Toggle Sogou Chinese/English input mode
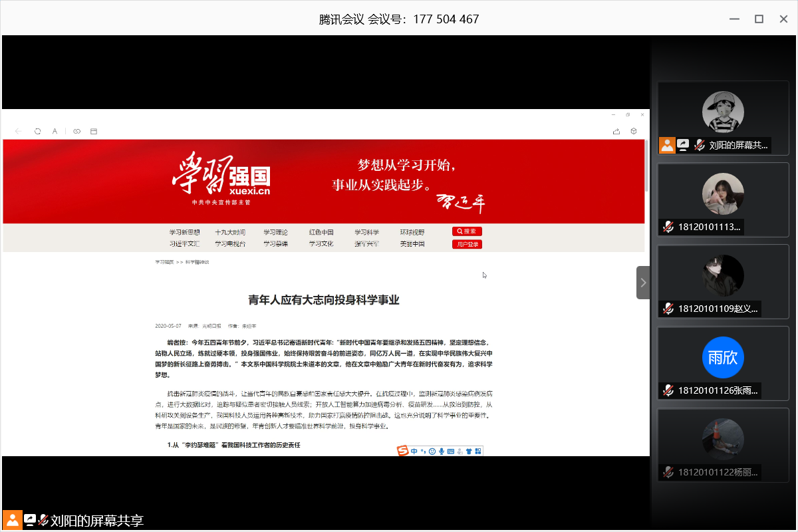Image resolution: width=798 pixels, height=532 pixels. (x=414, y=452)
